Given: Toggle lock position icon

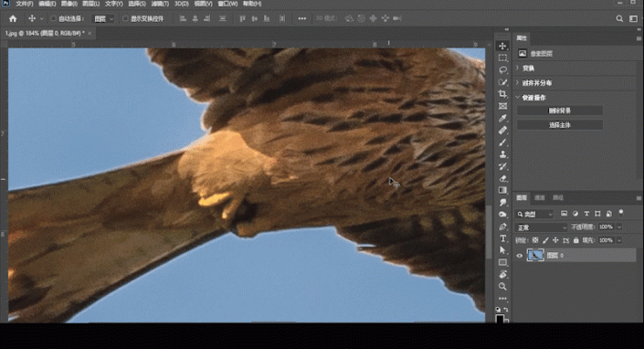Looking at the screenshot, I should coord(555,240).
